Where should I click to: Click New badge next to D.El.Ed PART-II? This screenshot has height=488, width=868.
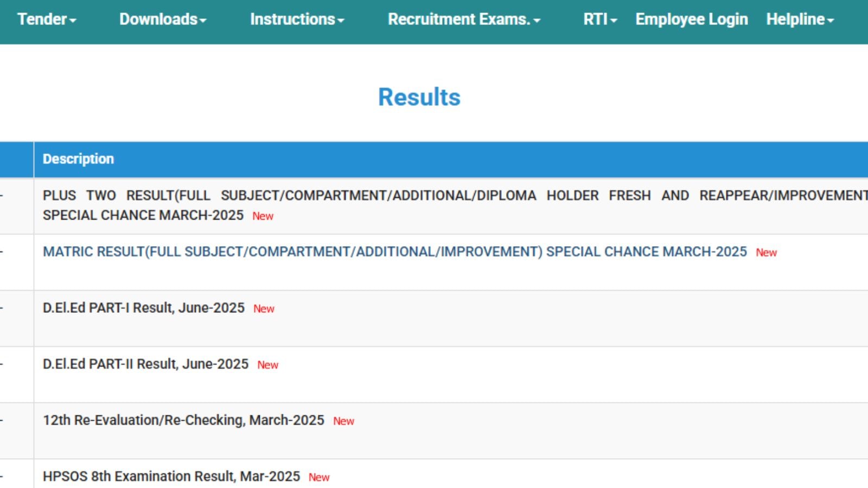(x=268, y=365)
